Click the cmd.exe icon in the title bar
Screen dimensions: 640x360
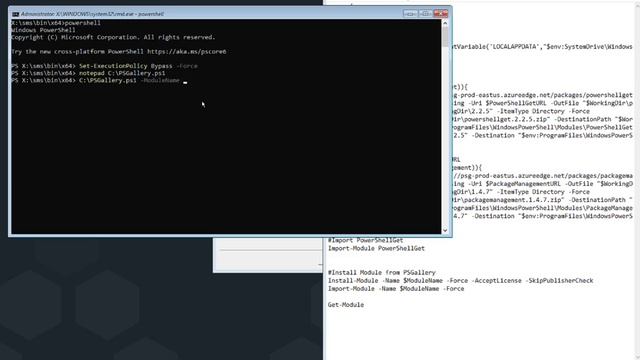(x=16, y=14)
